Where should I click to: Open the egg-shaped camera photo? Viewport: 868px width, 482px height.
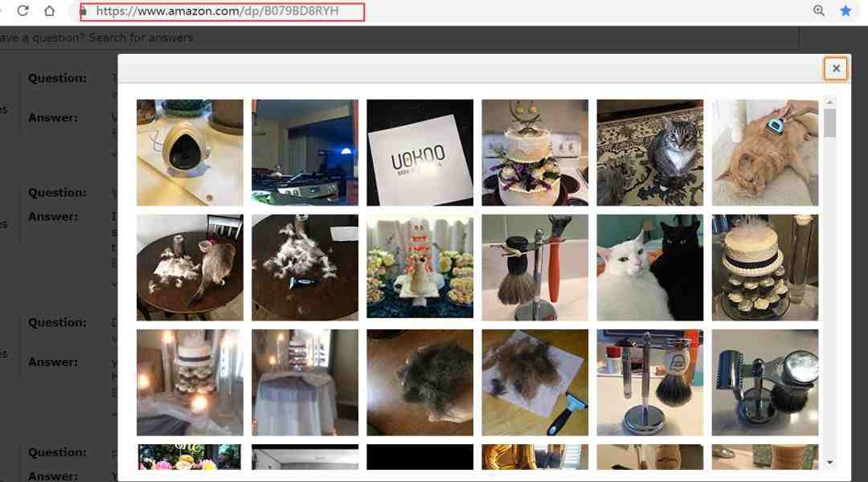pyautogui.click(x=190, y=153)
